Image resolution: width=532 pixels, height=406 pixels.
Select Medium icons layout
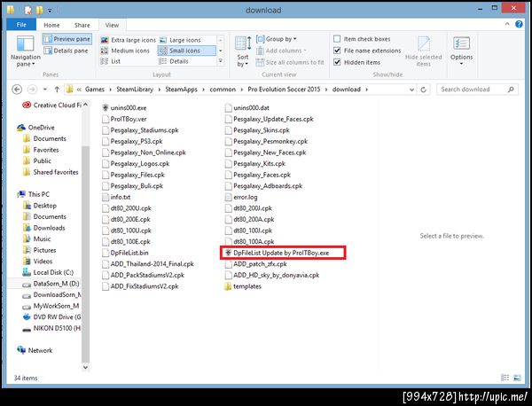click(x=125, y=51)
